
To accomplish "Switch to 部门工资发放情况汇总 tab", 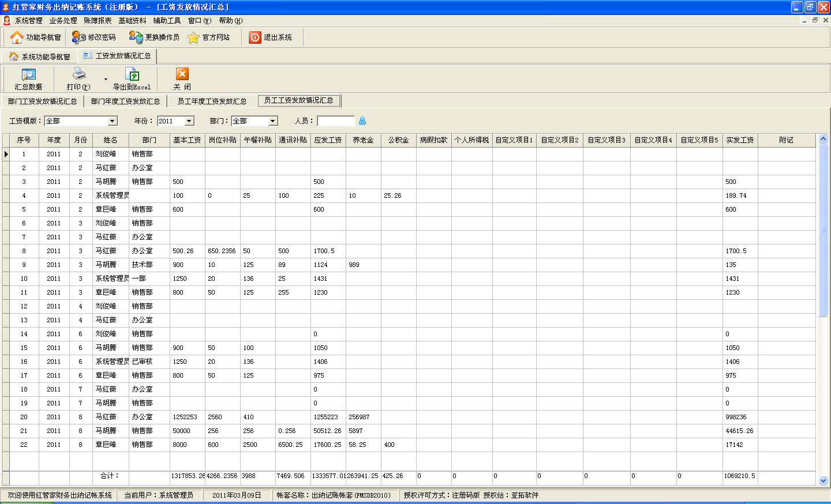I will (42, 101).
